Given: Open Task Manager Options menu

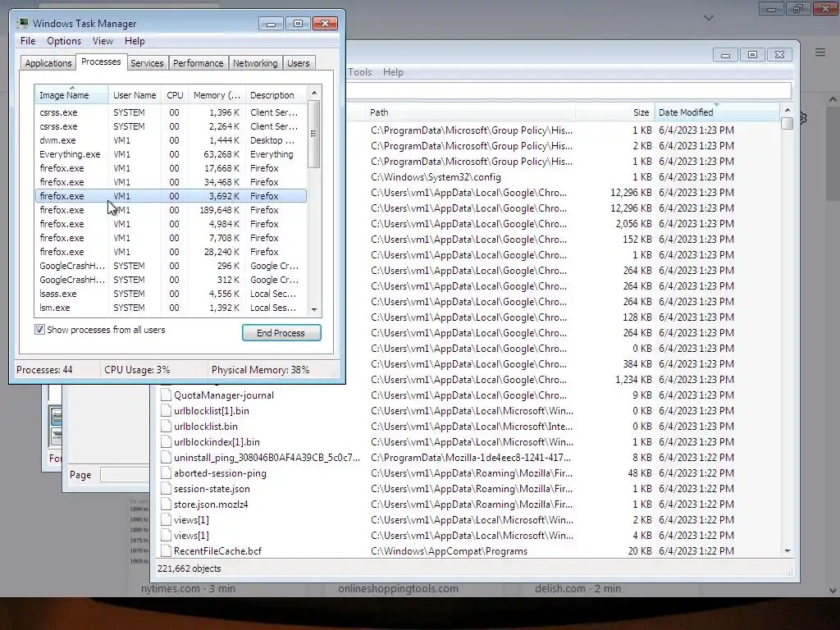Looking at the screenshot, I should pyautogui.click(x=64, y=41).
